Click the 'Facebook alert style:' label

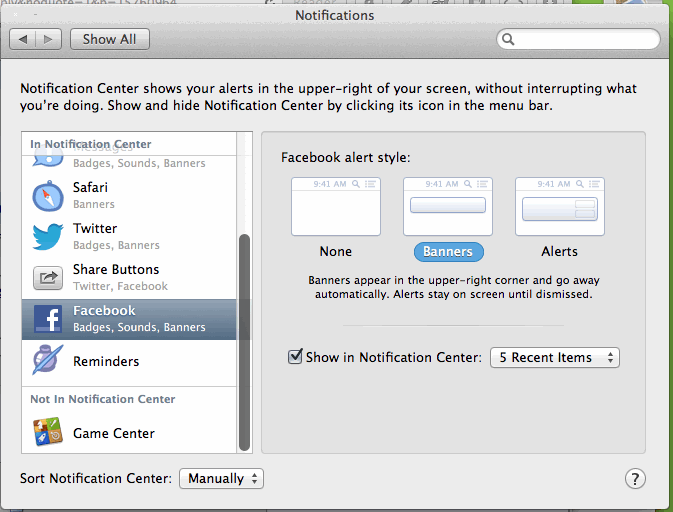coord(346,158)
